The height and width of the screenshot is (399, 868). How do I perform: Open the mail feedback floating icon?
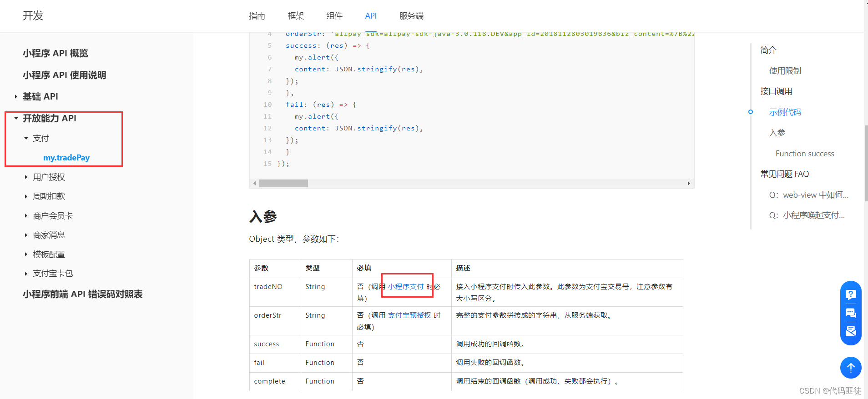coord(851,331)
